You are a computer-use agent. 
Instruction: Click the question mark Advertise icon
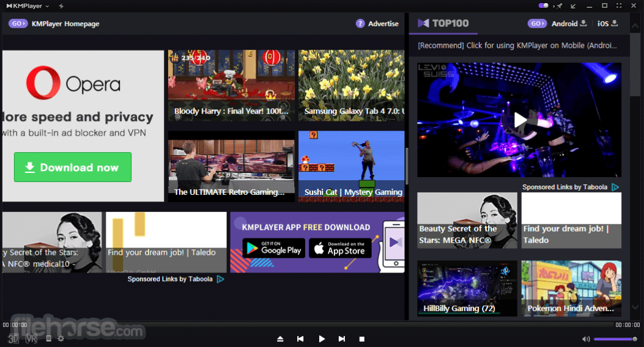point(360,23)
